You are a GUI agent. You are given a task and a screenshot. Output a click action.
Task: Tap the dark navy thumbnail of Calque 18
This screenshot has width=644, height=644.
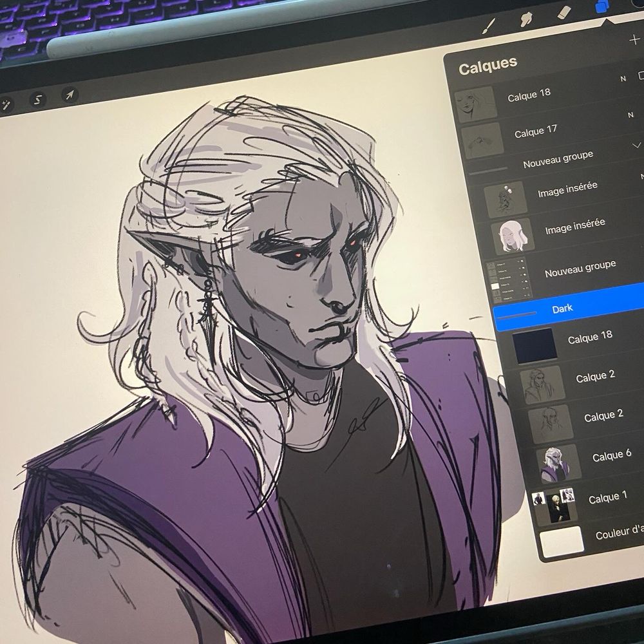pos(535,345)
